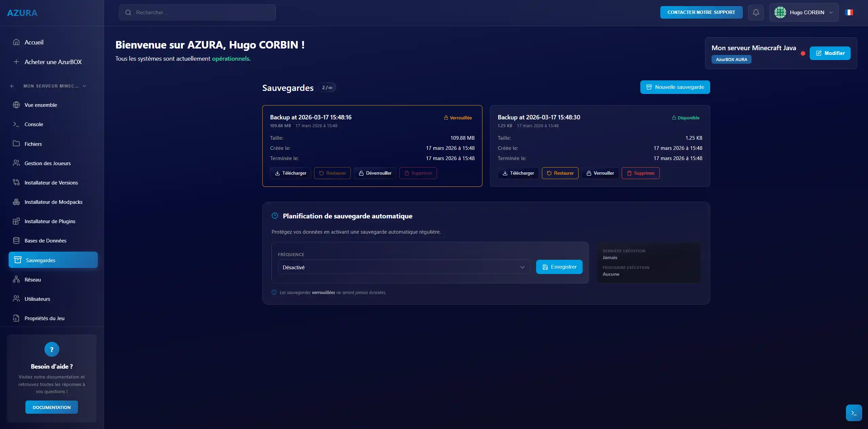Click Nouvelle sauvegarde button
The width and height of the screenshot is (868, 429).
click(675, 87)
